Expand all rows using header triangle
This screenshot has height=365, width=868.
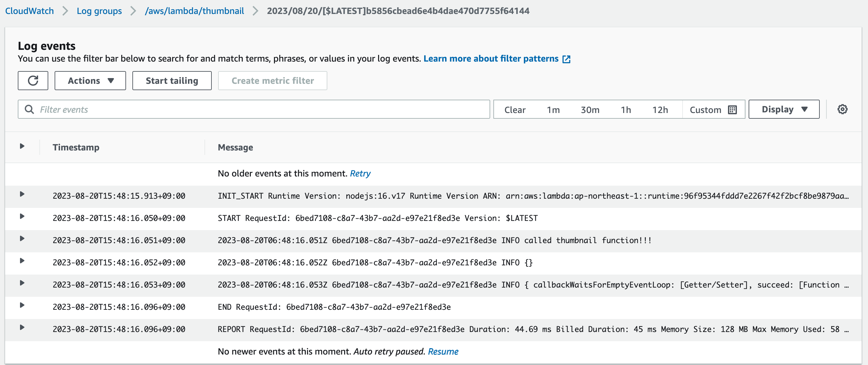click(x=22, y=146)
